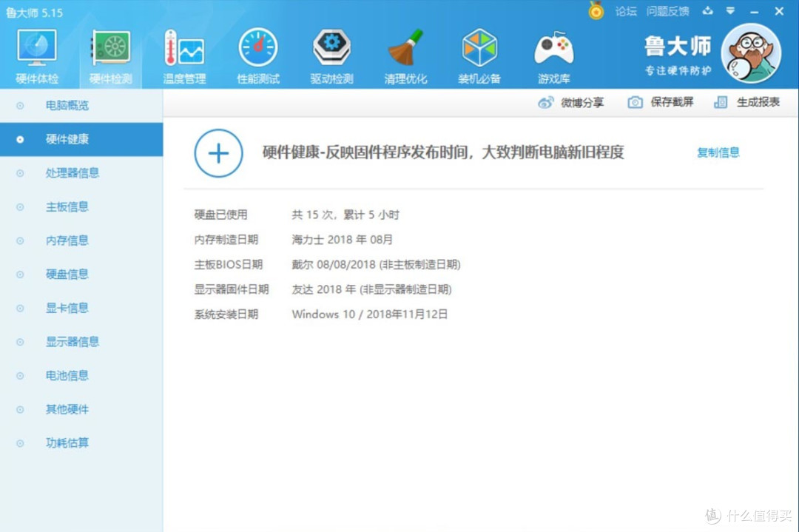Open the 驱动检测 driver detection icon
The image size is (799, 532).
331,47
